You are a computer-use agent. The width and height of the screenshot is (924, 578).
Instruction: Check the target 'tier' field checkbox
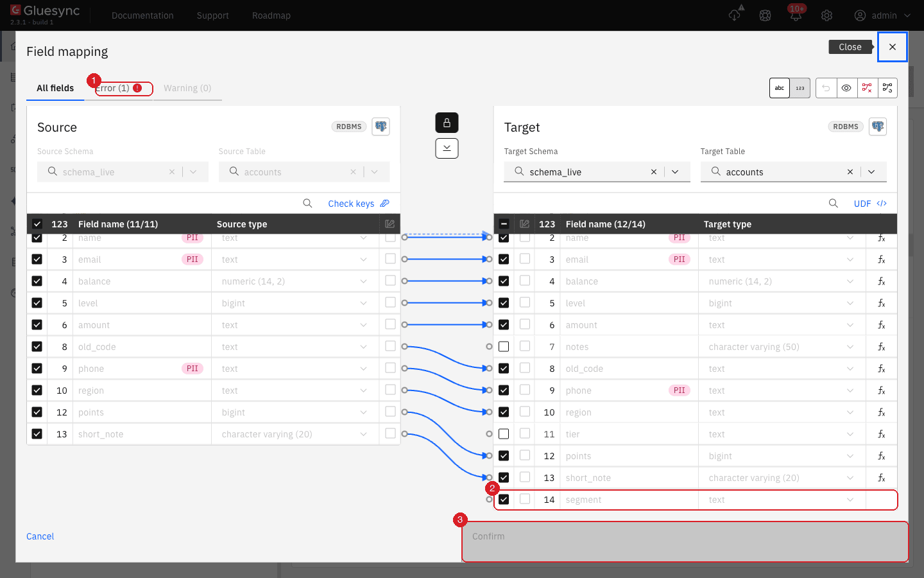[504, 434]
